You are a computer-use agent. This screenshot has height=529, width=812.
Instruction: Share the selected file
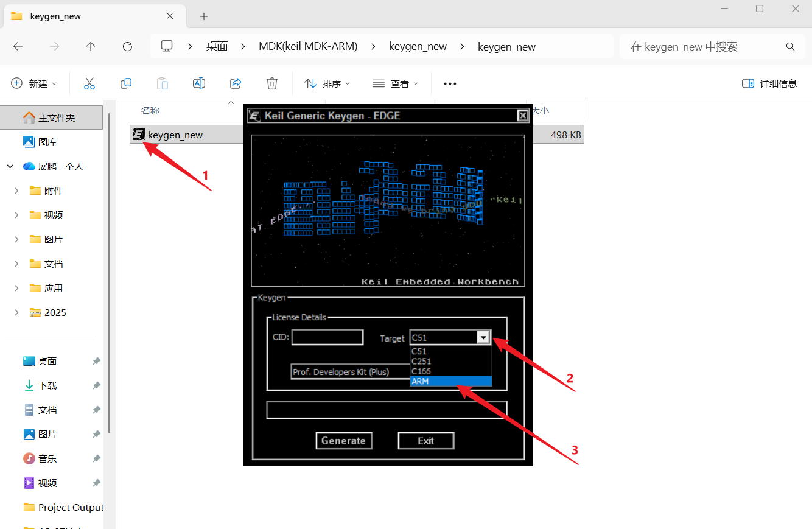[236, 83]
